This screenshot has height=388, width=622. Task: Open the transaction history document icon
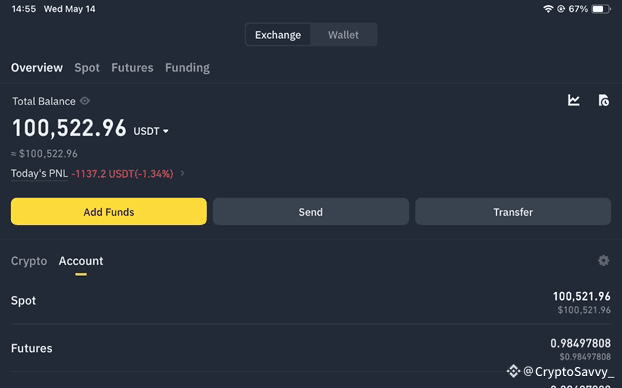603,100
